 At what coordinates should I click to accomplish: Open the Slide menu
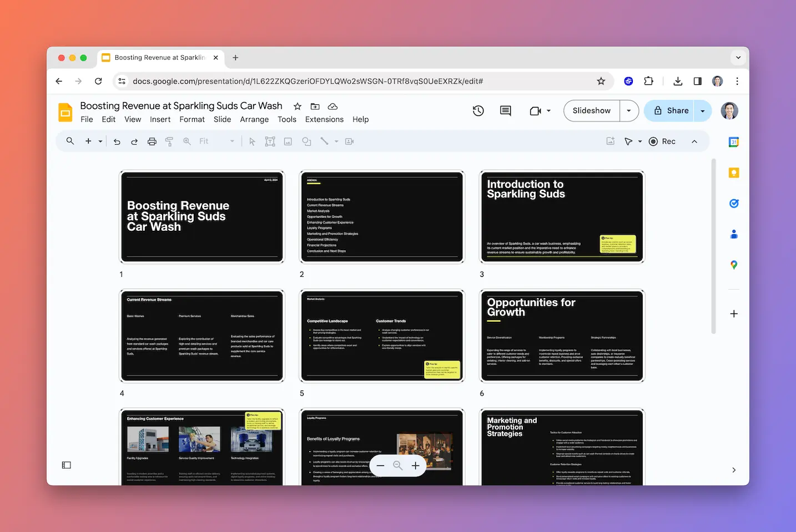[x=222, y=119]
